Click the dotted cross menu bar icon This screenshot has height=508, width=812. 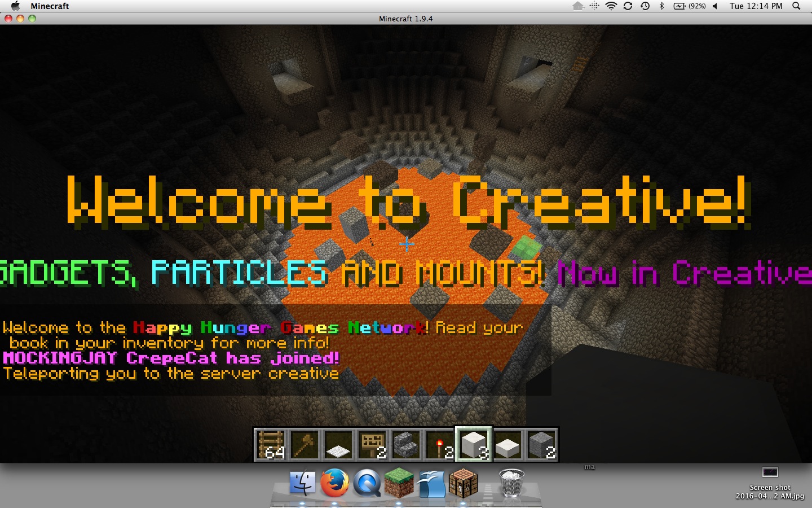(594, 6)
